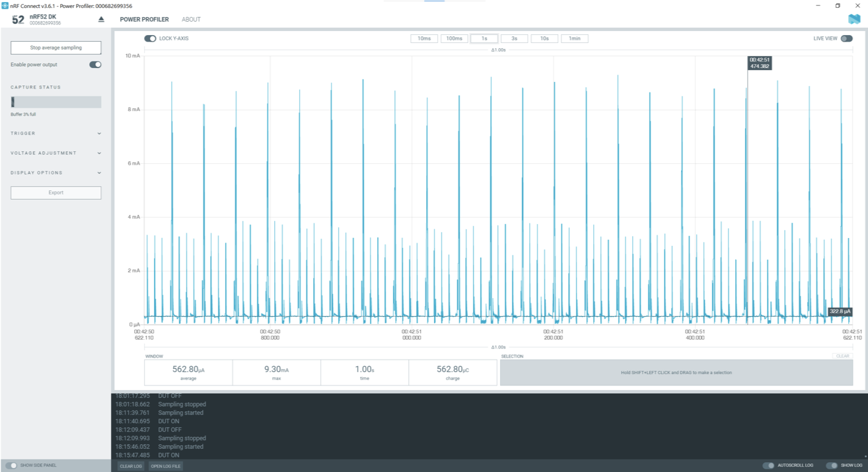Click the 00:42:51 474.382 cursor marker
This screenshot has width=868, height=472.
tap(760, 63)
